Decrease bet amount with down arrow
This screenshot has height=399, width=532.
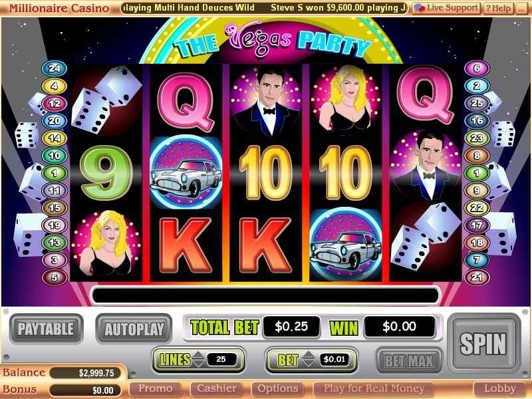[x=309, y=363]
